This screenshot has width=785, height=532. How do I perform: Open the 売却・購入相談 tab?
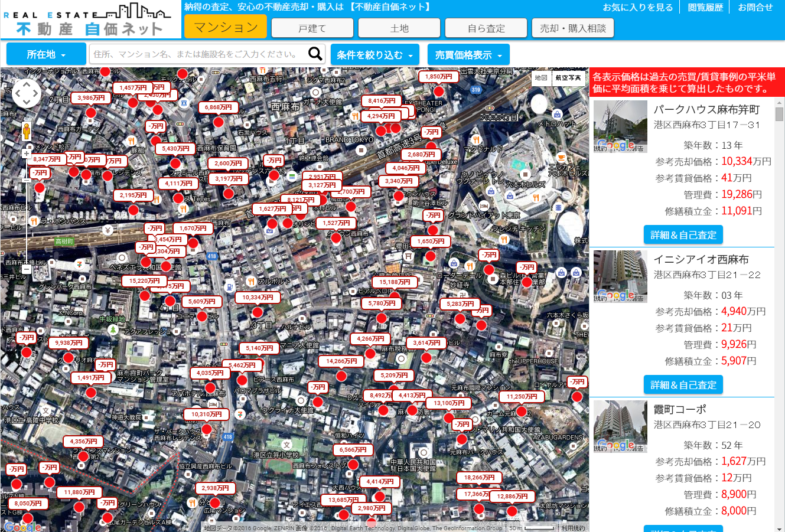point(573,28)
